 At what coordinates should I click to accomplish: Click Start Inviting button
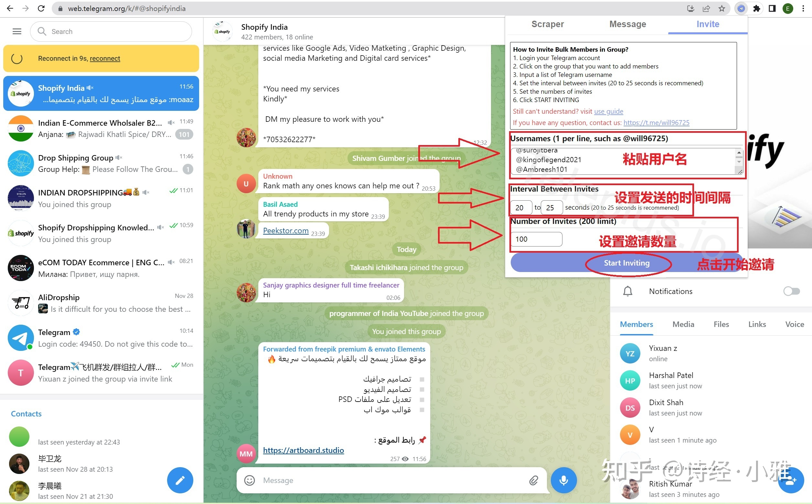(x=627, y=263)
